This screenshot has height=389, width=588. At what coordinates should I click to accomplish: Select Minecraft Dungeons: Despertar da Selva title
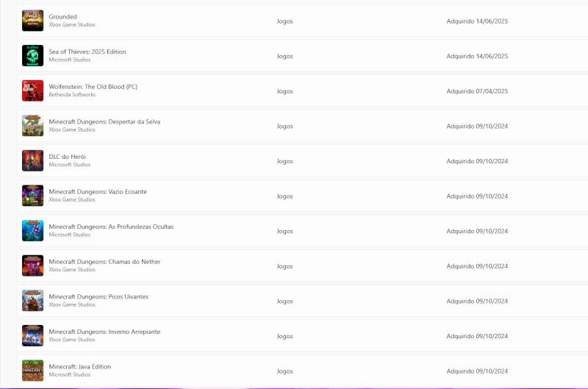click(104, 122)
